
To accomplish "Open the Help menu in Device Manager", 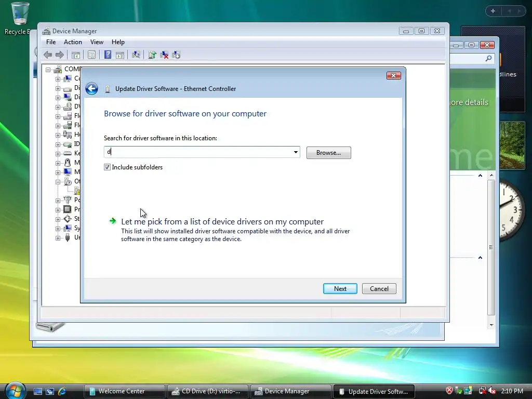I will click(x=118, y=42).
